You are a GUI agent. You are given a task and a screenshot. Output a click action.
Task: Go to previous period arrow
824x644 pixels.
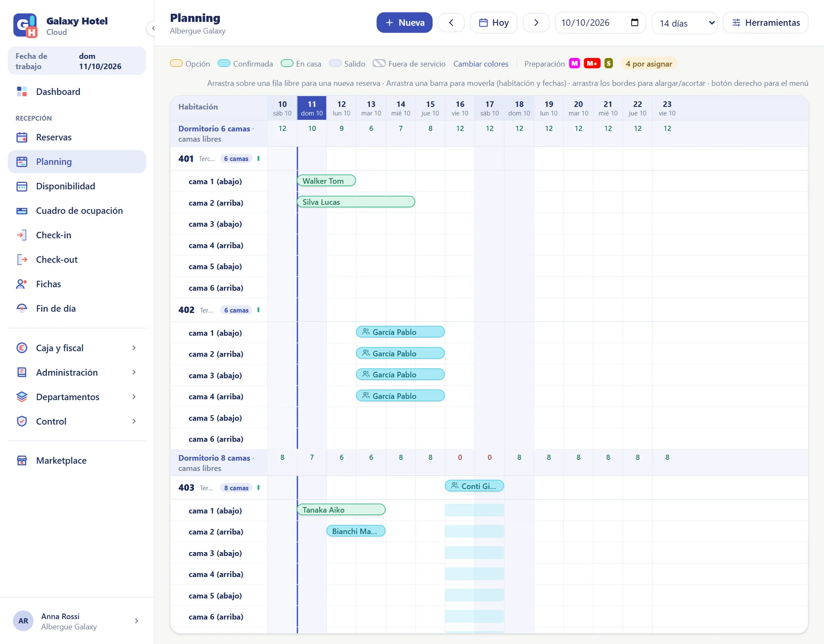[451, 23]
